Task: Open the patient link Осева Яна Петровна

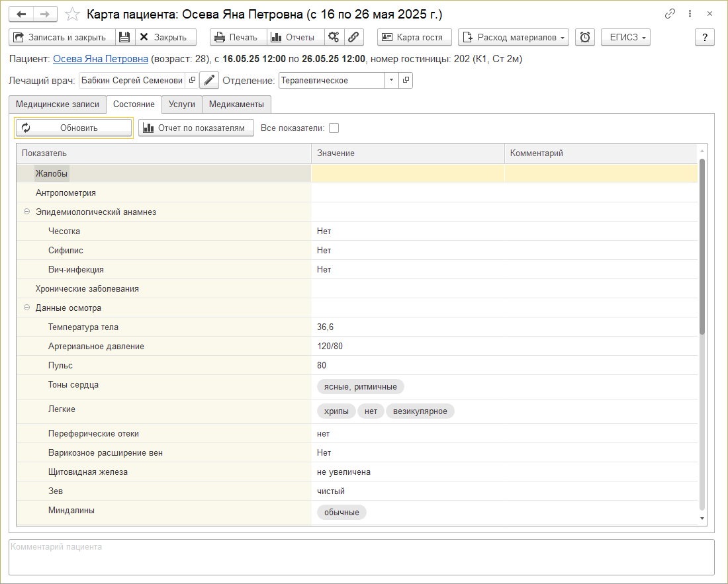Action: pos(101,59)
